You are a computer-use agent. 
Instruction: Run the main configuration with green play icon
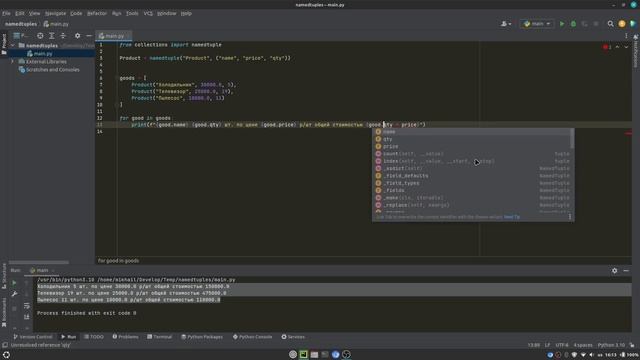[x=562, y=24]
